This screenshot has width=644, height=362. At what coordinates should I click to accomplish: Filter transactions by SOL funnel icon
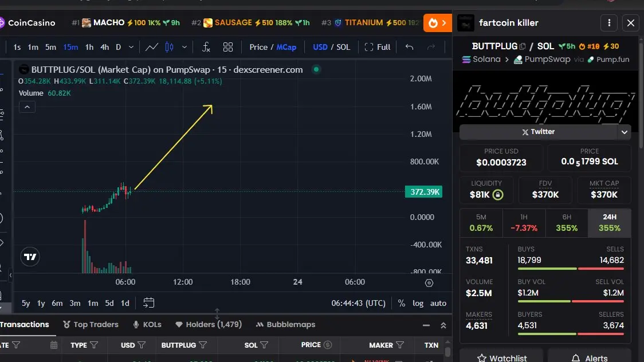coord(264,345)
